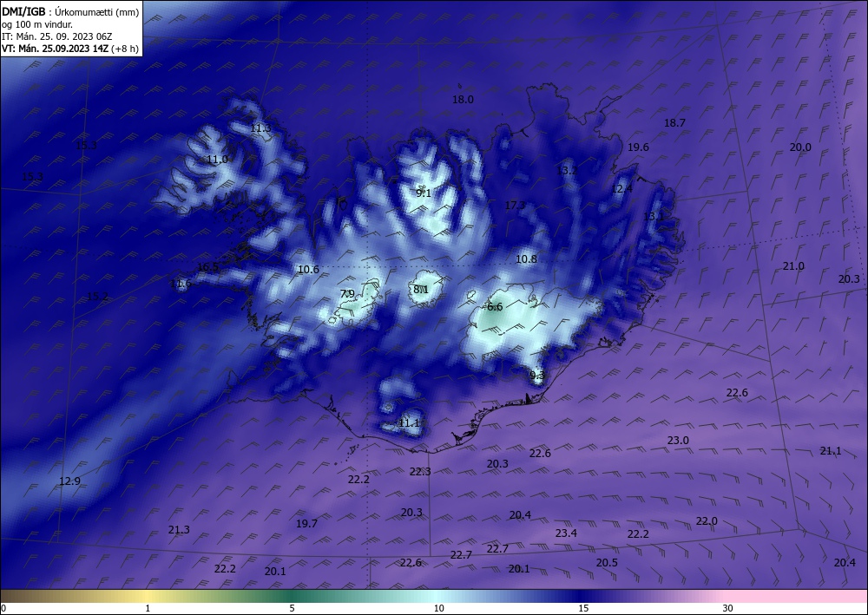This screenshot has height=615, width=868.
Task: Click the 9.3 value label
Action: (x=537, y=376)
